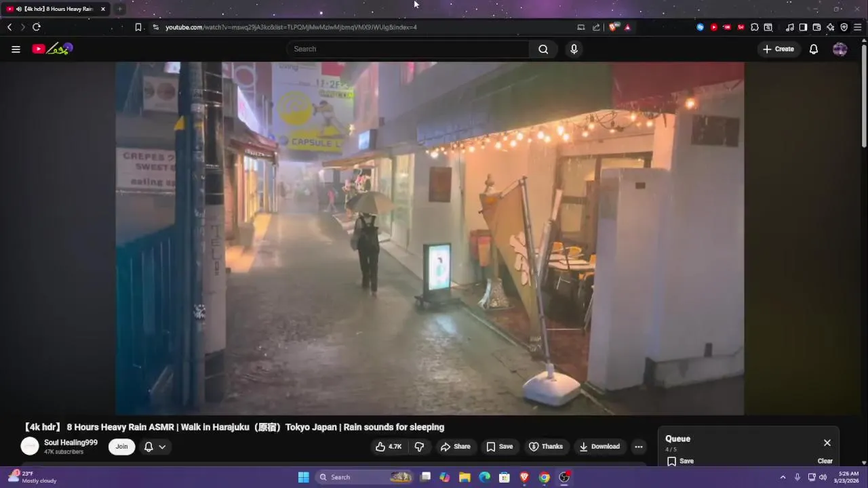Viewport: 868px width, 488px height.
Task: Open Brave Wallet icon
Action: 816,27
